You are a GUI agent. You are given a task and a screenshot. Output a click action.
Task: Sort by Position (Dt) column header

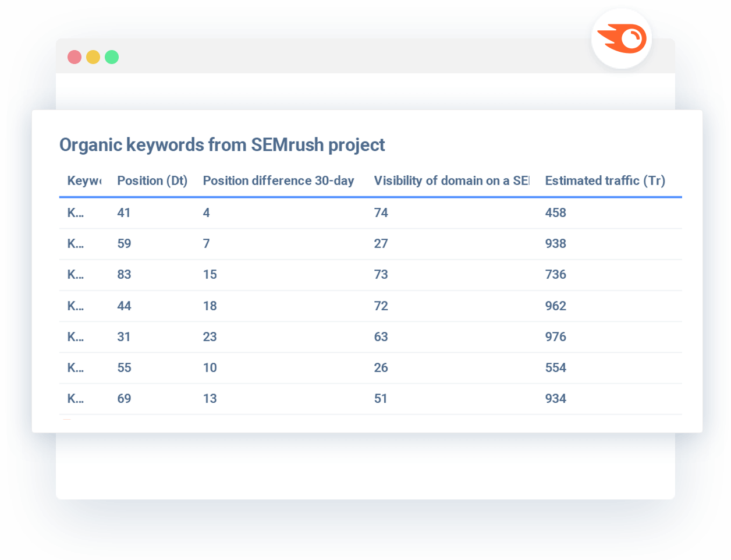coord(152,180)
